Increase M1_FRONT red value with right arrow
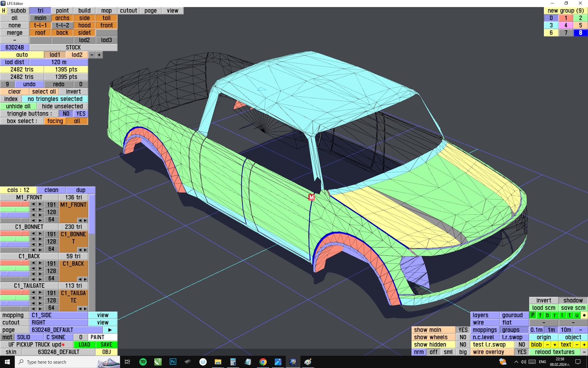 pyautogui.click(x=40, y=204)
